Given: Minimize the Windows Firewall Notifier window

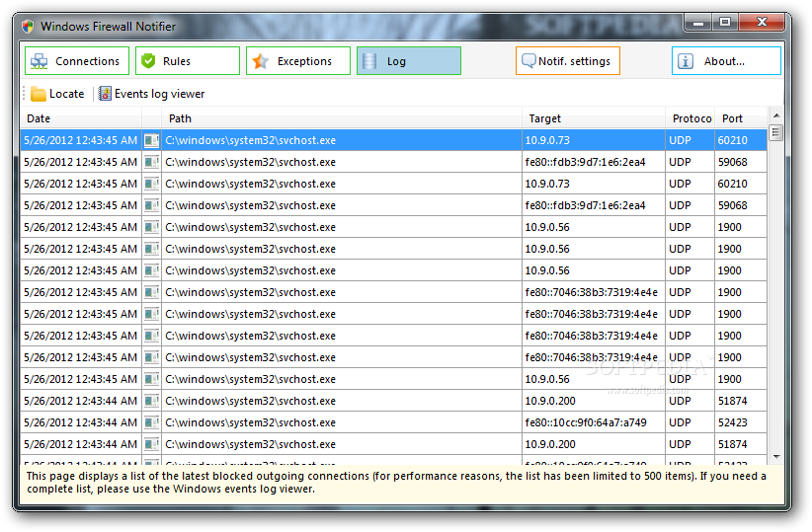Looking at the screenshot, I should [x=698, y=23].
